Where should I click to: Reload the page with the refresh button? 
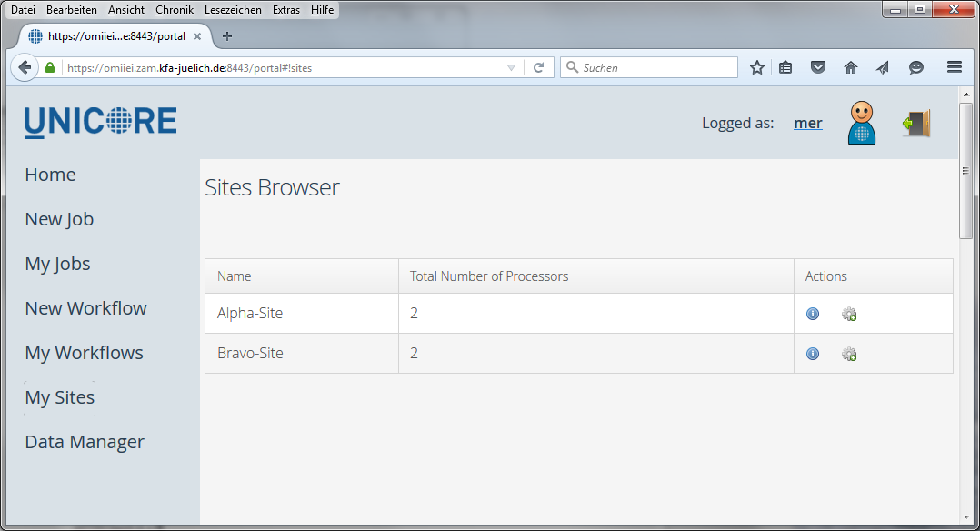pyautogui.click(x=538, y=67)
